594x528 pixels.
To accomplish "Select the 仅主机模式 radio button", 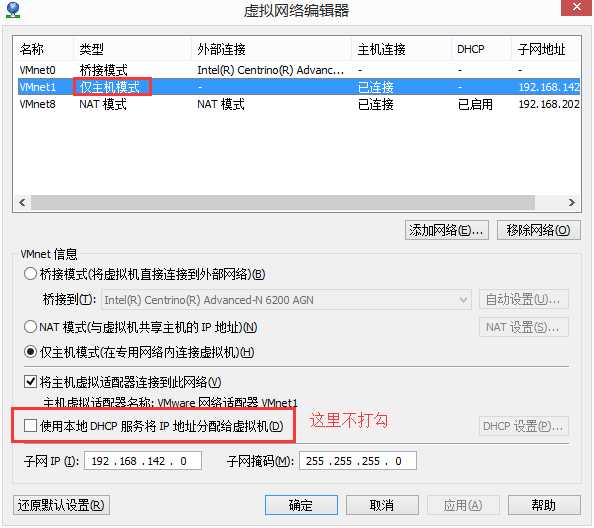I will coord(30,352).
